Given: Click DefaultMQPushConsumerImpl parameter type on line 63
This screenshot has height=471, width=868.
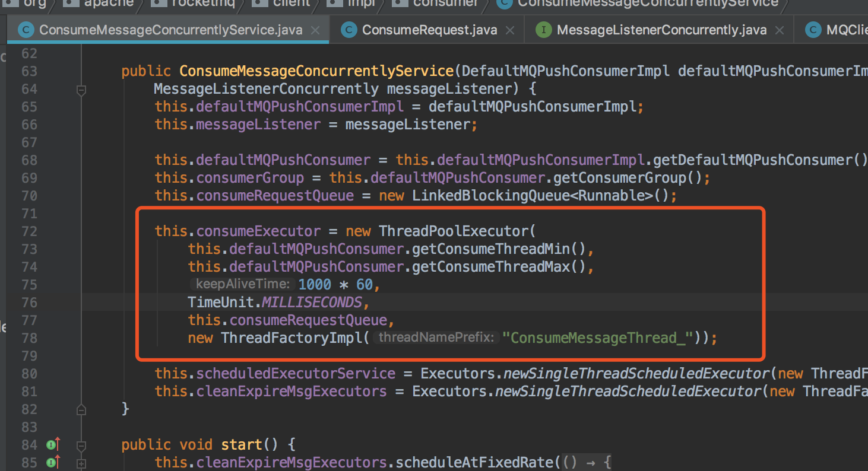Looking at the screenshot, I should (x=566, y=71).
